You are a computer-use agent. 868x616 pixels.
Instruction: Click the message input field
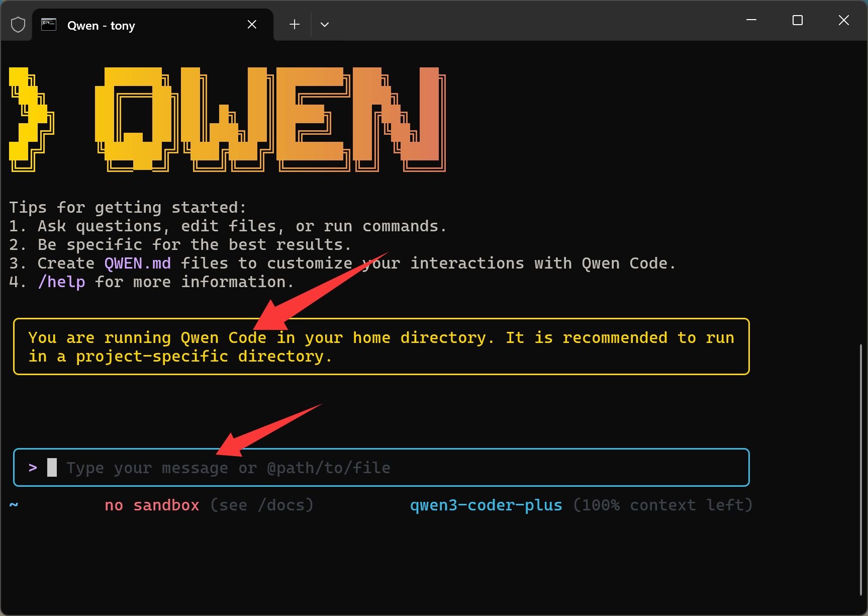click(x=381, y=468)
